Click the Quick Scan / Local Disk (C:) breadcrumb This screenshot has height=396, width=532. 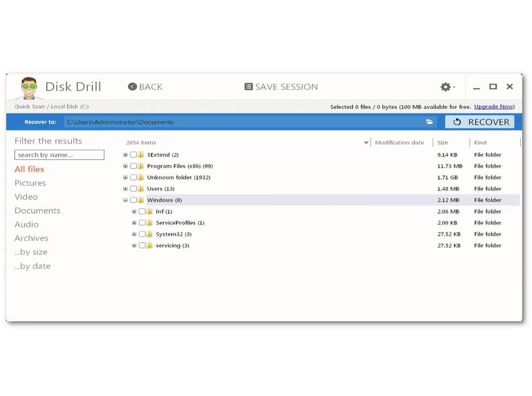(x=51, y=107)
